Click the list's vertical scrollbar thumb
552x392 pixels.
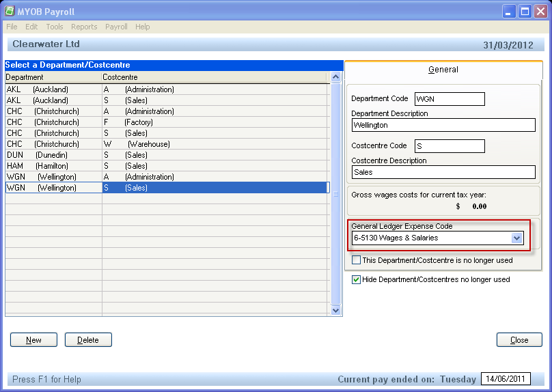[336, 193]
